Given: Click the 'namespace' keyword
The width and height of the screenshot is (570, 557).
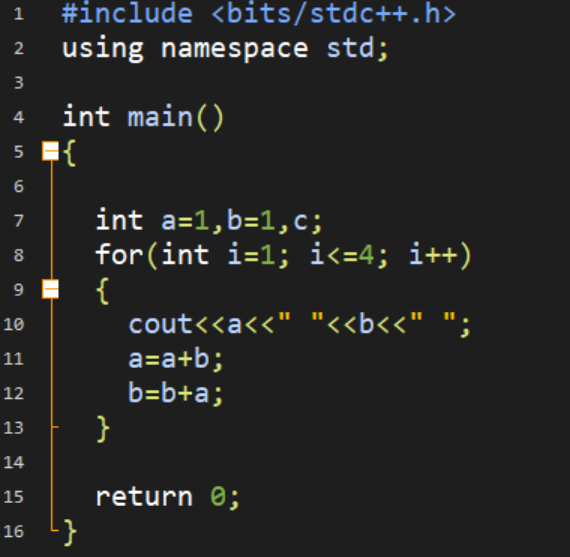Looking at the screenshot, I should (235, 49).
